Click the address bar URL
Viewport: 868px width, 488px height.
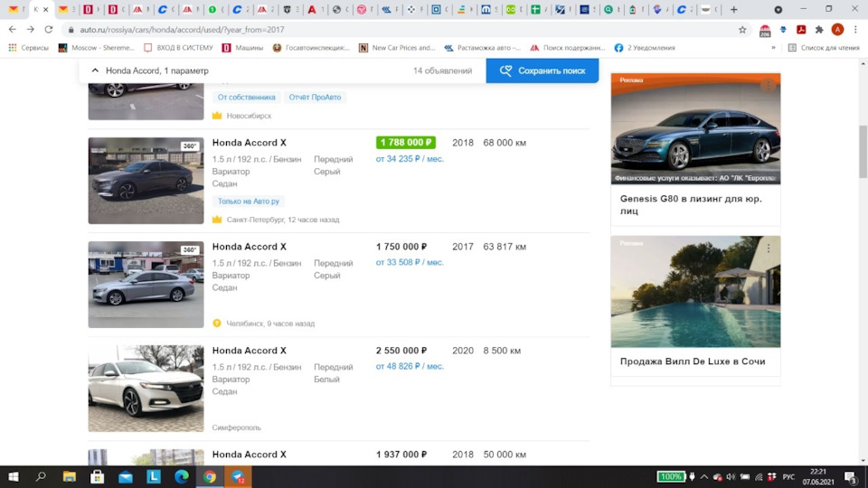pyautogui.click(x=182, y=30)
